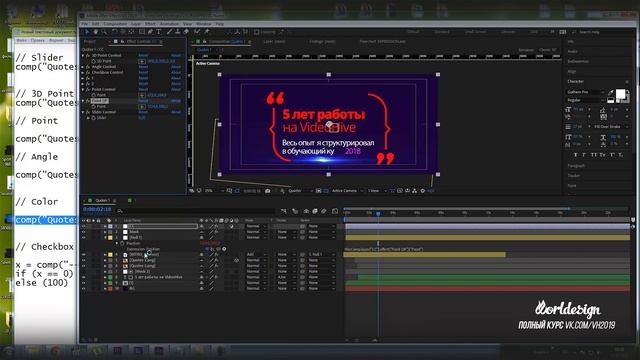Open the font style Regular dropdown
Image resolution: width=640 pixels, height=360 pixels.
[x=585, y=100]
